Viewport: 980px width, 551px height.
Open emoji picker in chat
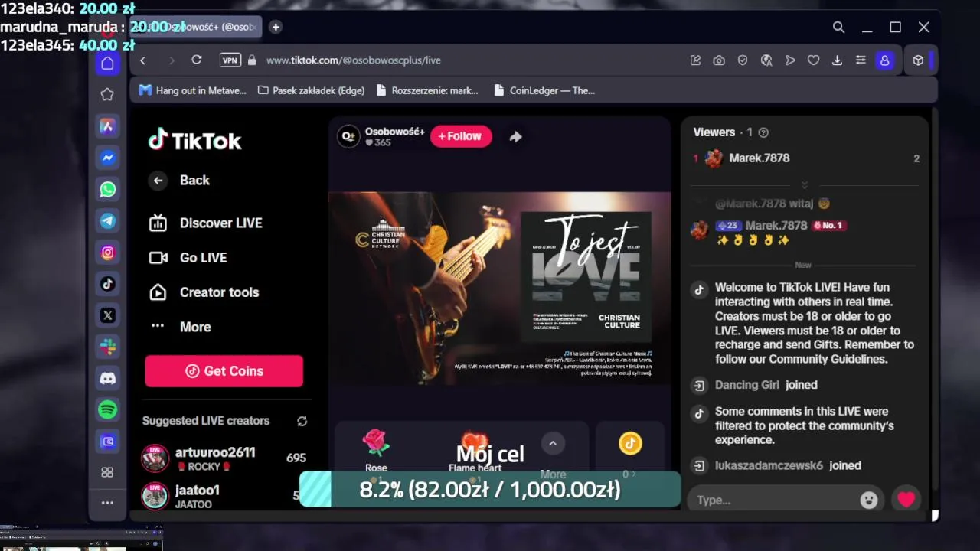[x=869, y=500]
